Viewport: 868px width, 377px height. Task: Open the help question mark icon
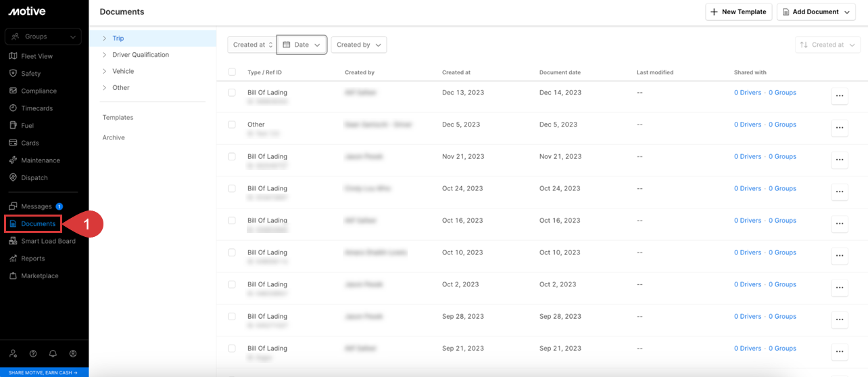[33, 353]
